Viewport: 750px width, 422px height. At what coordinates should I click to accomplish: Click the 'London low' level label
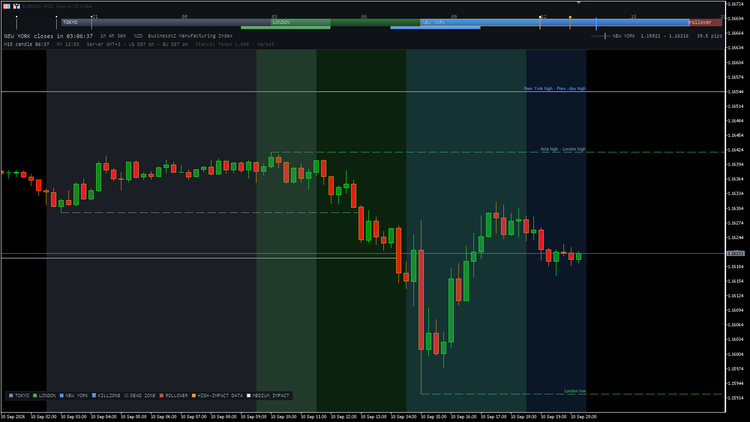[575, 391]
